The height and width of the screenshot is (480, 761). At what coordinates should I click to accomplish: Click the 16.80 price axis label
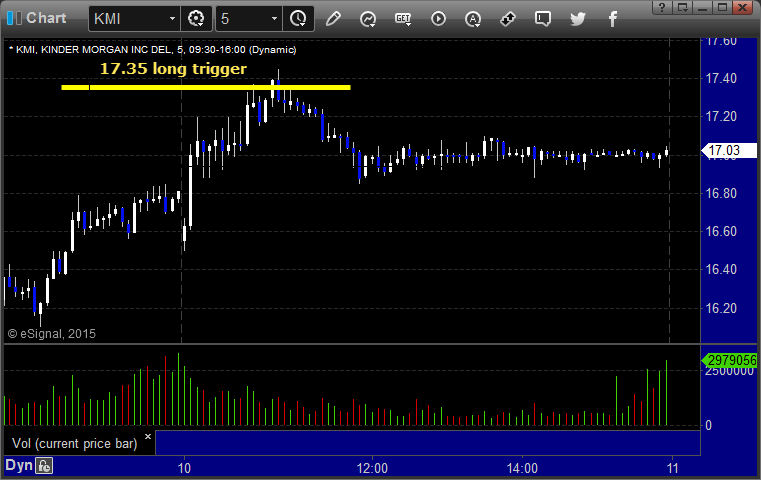[x=721, y=193]
